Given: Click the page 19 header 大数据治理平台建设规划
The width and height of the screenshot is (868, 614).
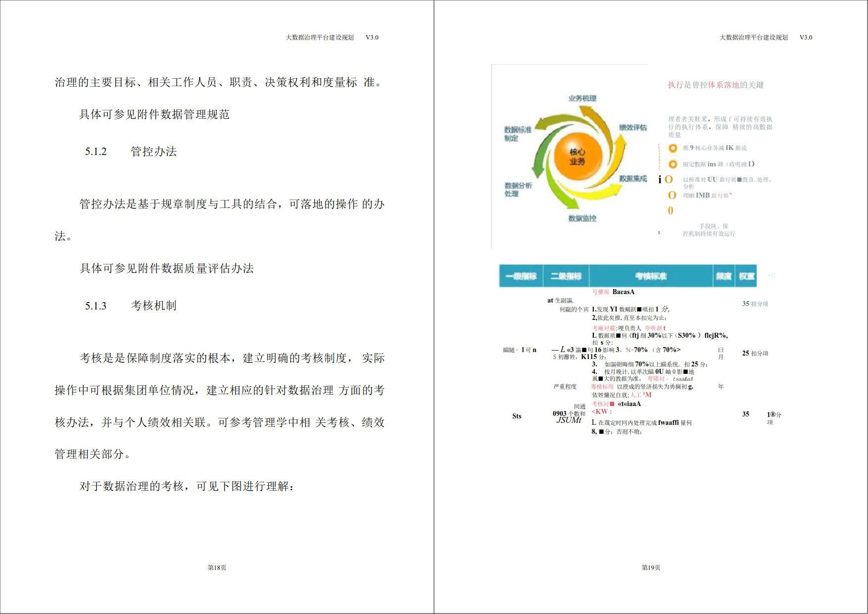Looking at the screenshot, I should [x=754, y=37].
